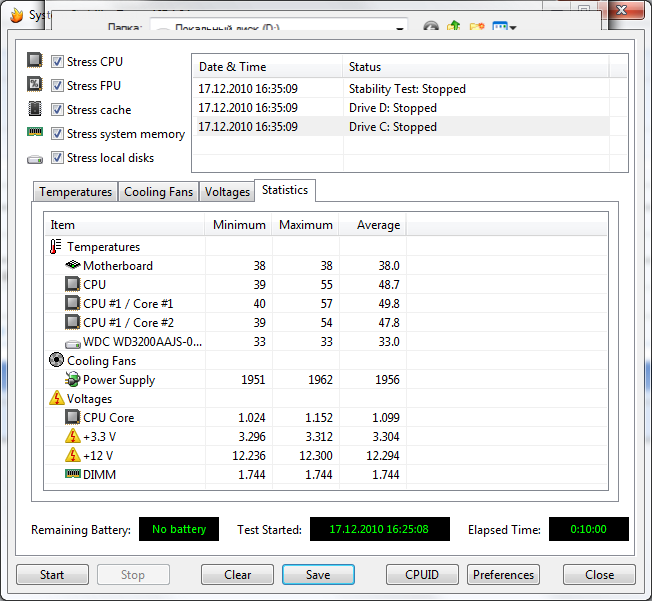652x601 pixels.
Task: Close the window with the red X
Action: click(622, 10)
